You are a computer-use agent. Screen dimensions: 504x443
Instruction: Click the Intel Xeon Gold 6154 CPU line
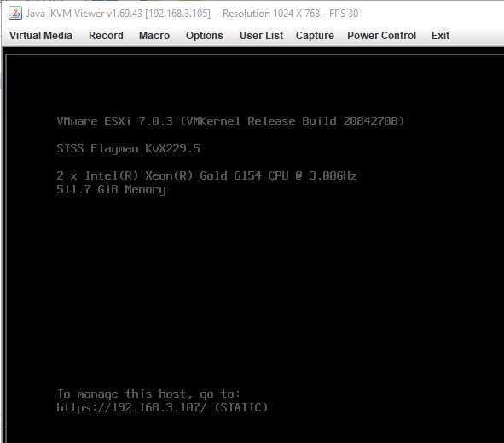(x=206, y=175)
